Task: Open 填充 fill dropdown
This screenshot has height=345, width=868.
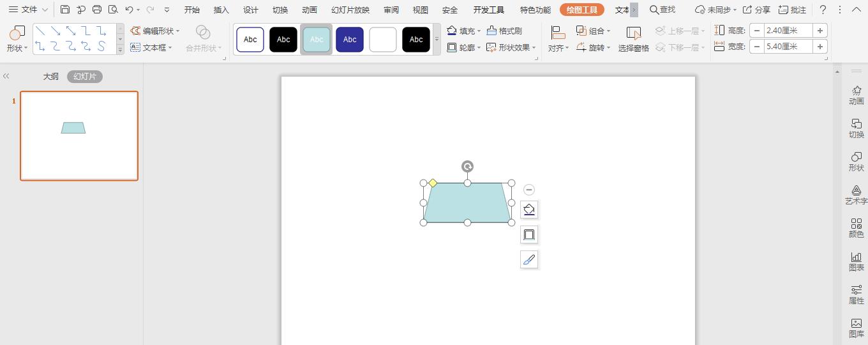Action: click(479, 31)
